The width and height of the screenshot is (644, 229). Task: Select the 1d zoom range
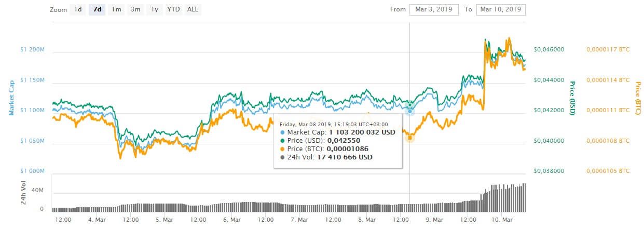[78, 9]
